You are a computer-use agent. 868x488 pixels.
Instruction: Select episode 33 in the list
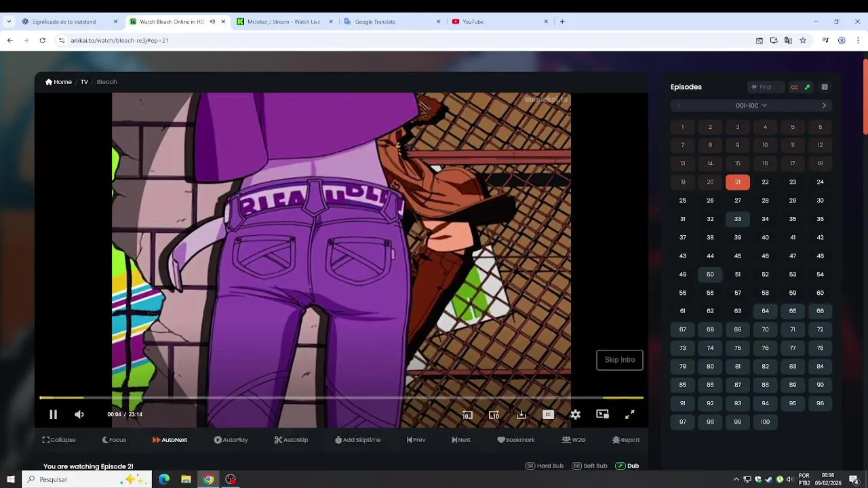tap(738, 219)
